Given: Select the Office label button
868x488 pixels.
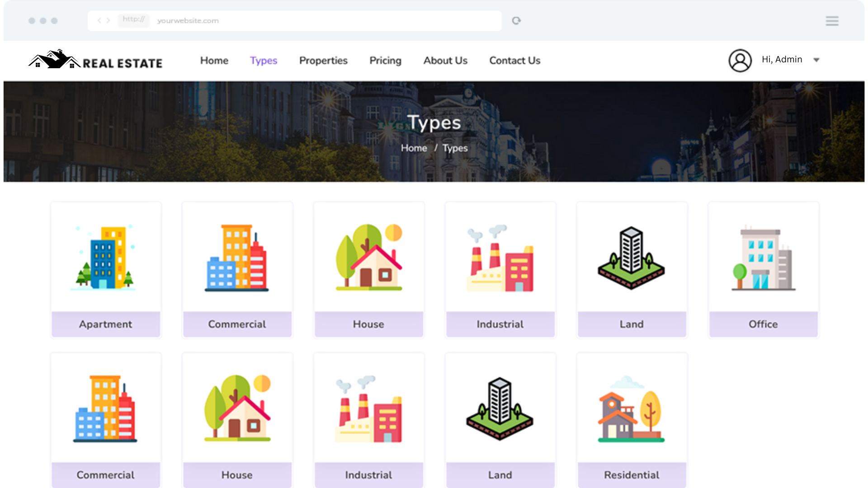Looking at the screenshot, I should 763,324.
